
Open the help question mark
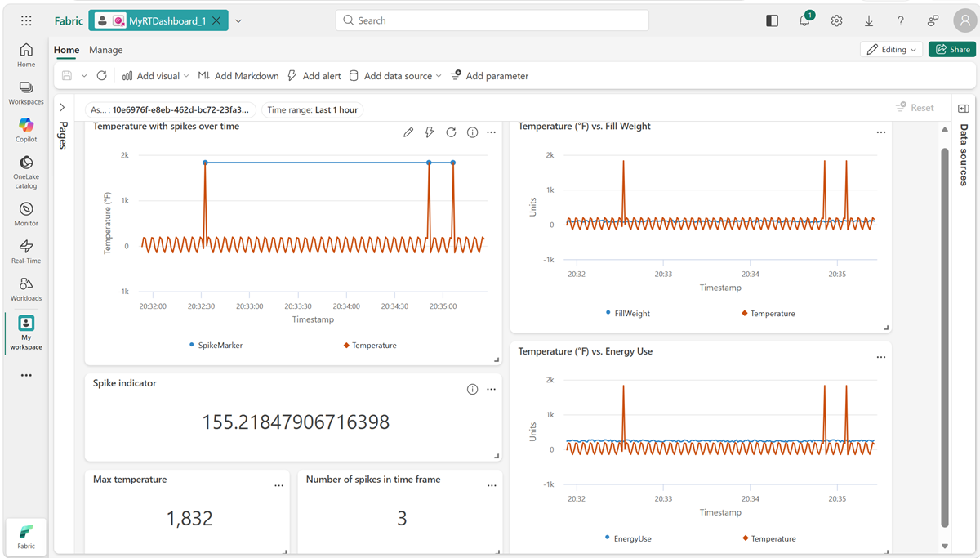(901, 21)
